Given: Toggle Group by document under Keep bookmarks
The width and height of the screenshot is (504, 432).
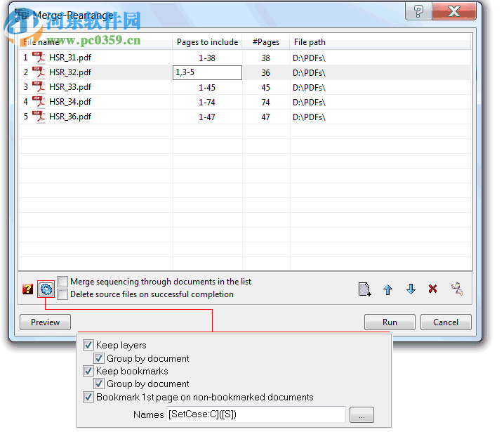Looking at the screenshot, I should pyautogui.click(x=99, y=384).
